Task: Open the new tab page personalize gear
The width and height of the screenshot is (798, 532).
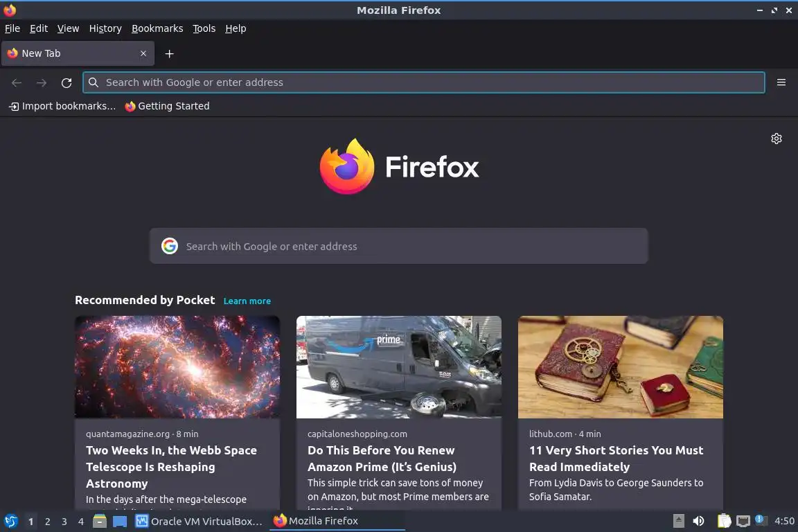Action: coord(776,139)
